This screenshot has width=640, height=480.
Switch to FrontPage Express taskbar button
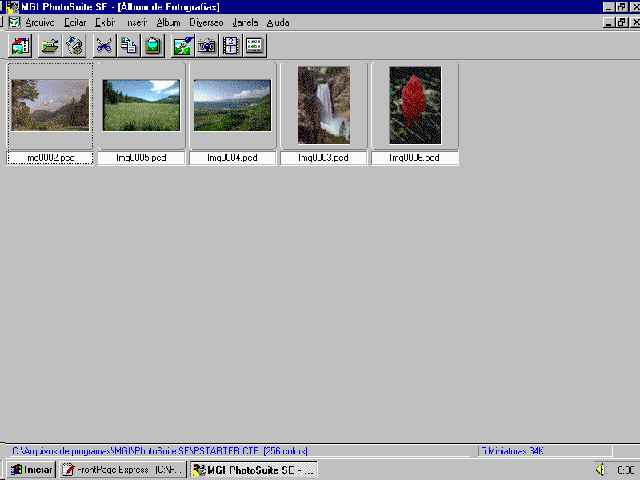pos(123,470)
